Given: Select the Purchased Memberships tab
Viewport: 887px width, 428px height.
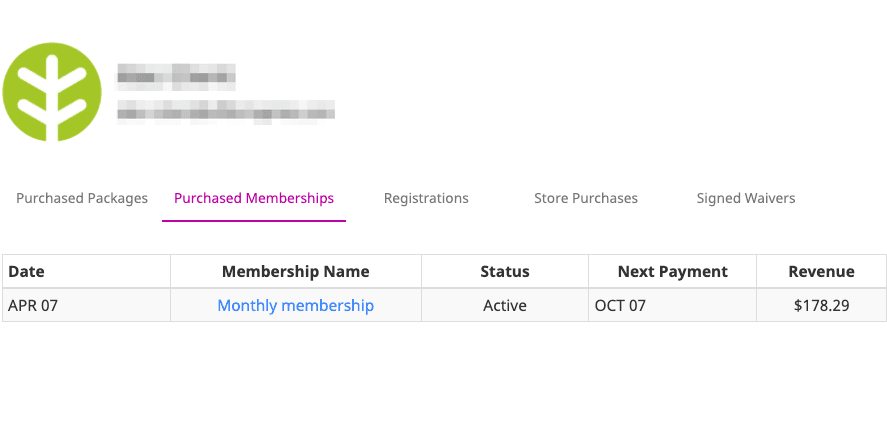Looking at the screenshot, I should coord(254,198).
